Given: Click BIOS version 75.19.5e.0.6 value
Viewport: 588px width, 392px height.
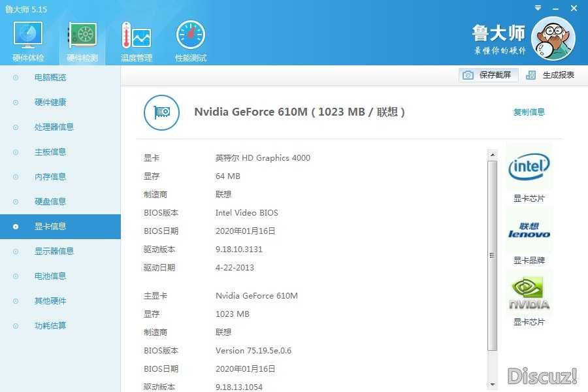Looking at the screenshot, I should click(253, 351).
